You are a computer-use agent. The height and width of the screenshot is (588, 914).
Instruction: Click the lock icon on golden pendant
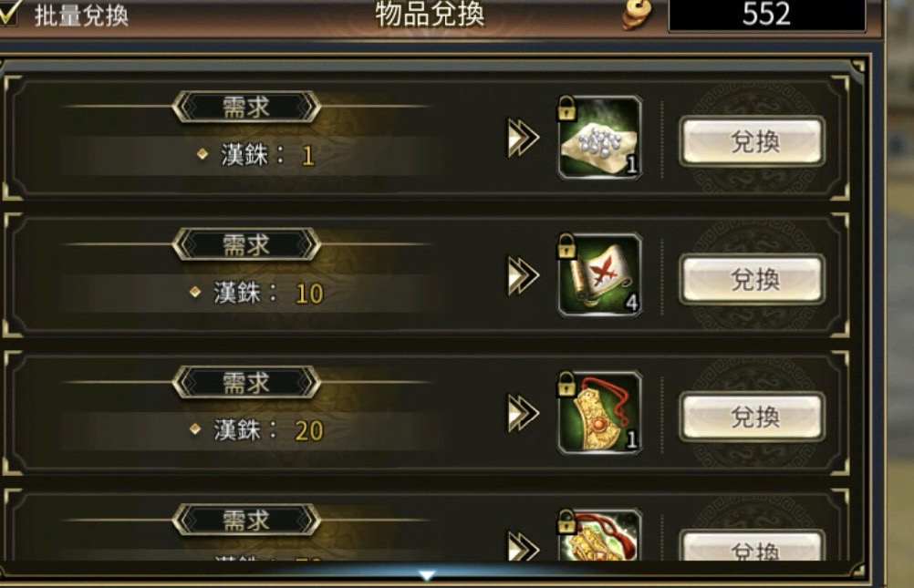pos(566,383)
